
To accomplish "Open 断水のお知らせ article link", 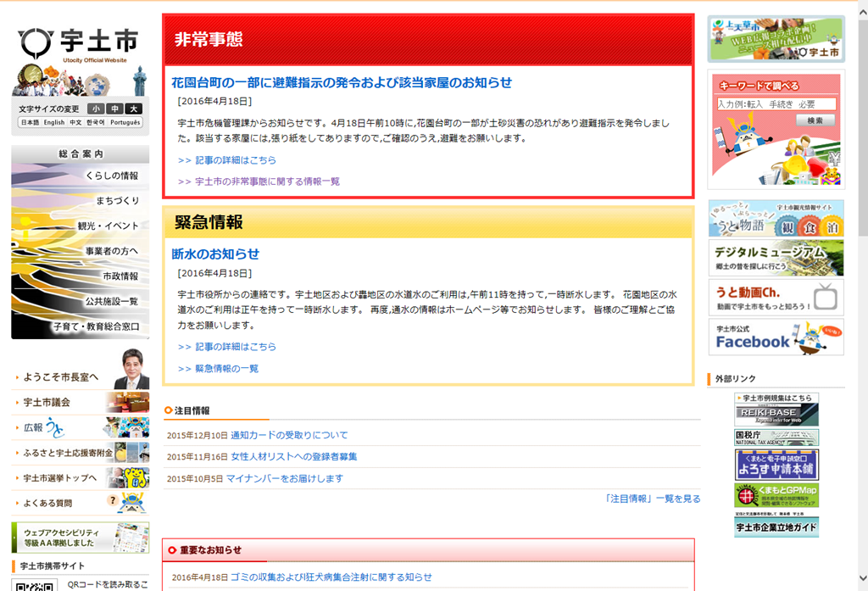I will [215, 254].
